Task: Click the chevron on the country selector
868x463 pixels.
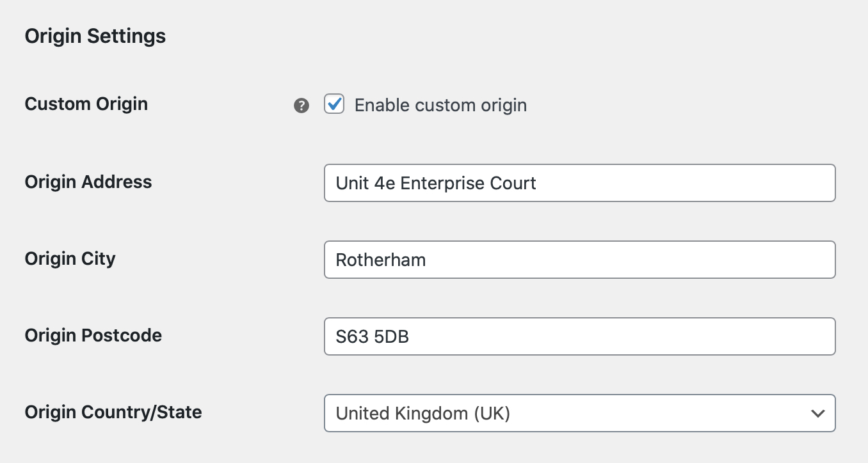Action: click(x=817, y=414)
